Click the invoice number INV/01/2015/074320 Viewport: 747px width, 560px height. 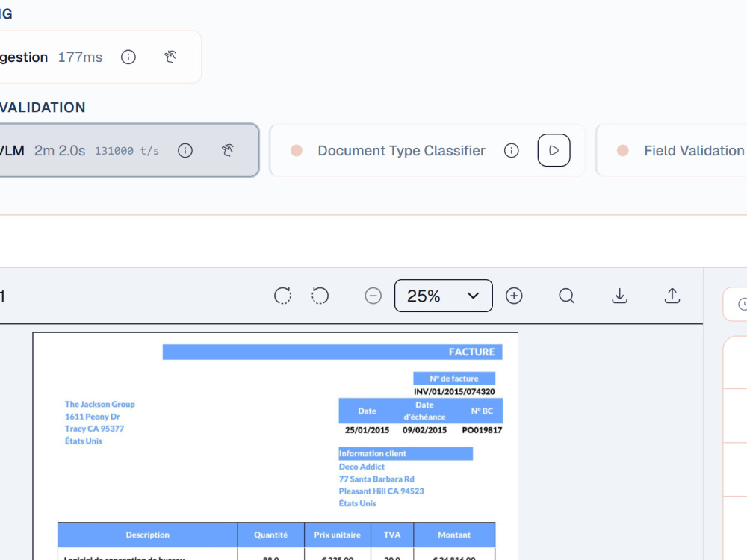[454, 391]
